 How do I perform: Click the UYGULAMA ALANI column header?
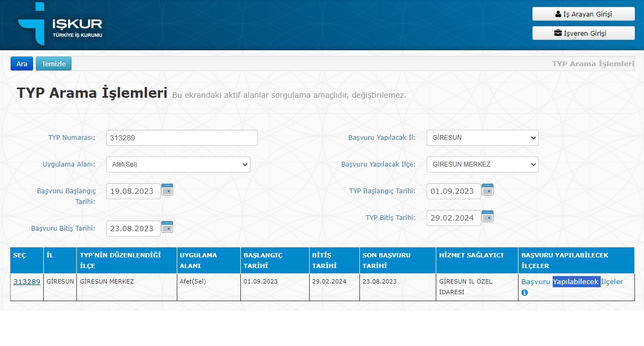click(x=209, y=261)
